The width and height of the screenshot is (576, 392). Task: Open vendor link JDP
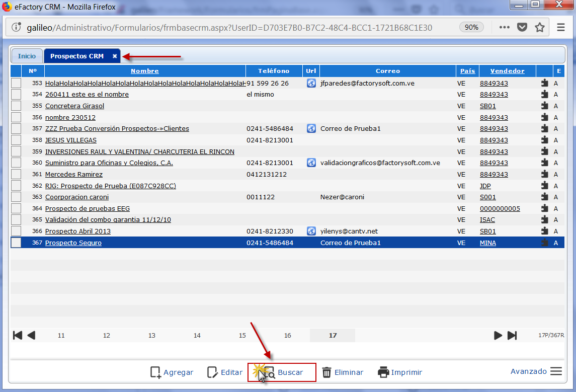click(x=485, y=186)
